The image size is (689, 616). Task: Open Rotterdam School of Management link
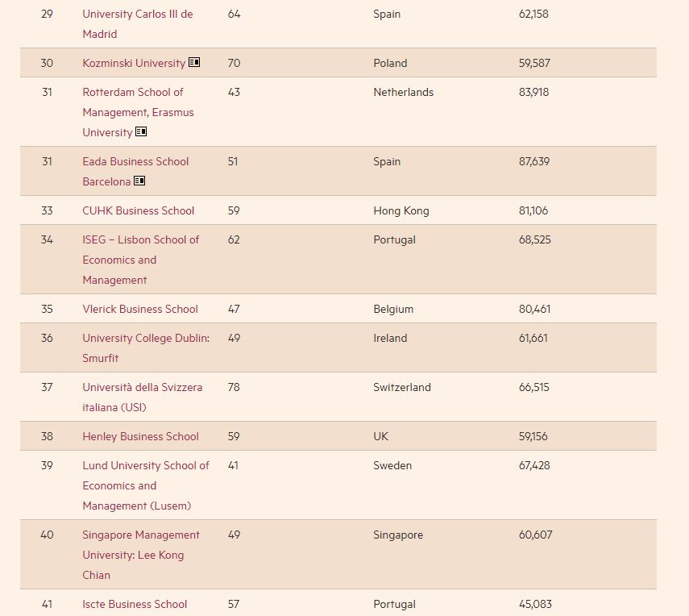138,112
